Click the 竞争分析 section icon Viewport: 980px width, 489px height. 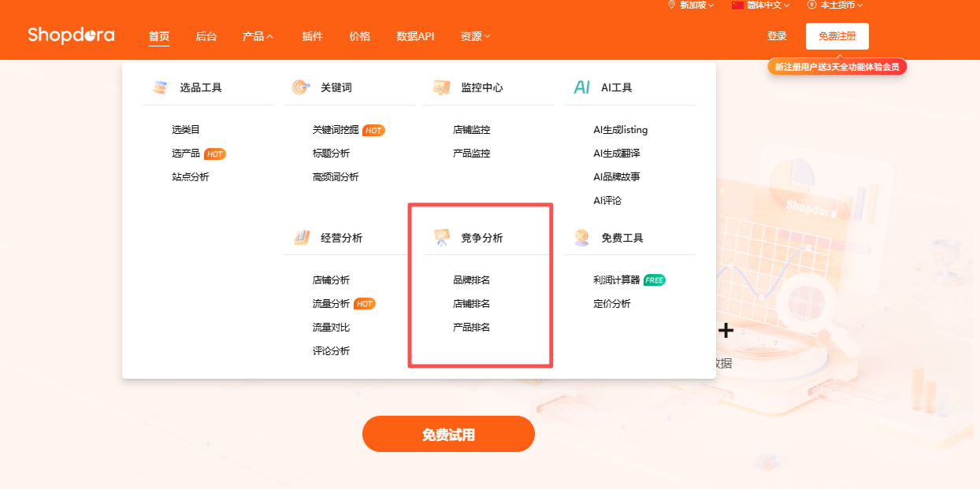point(442,237)
